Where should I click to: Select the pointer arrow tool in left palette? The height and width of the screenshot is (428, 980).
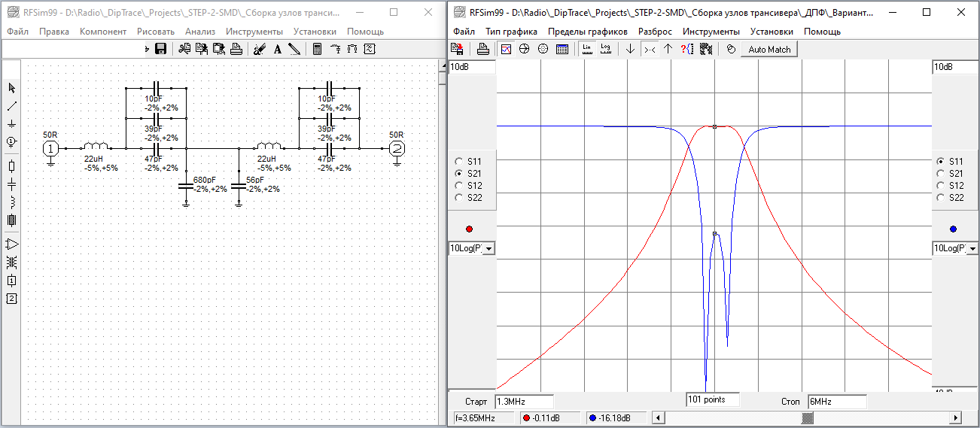tap(11, 89)
